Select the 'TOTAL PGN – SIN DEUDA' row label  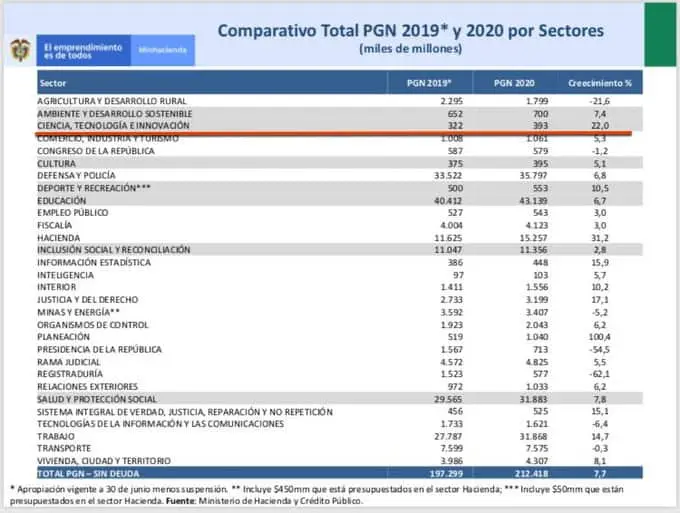pos(88,474)
